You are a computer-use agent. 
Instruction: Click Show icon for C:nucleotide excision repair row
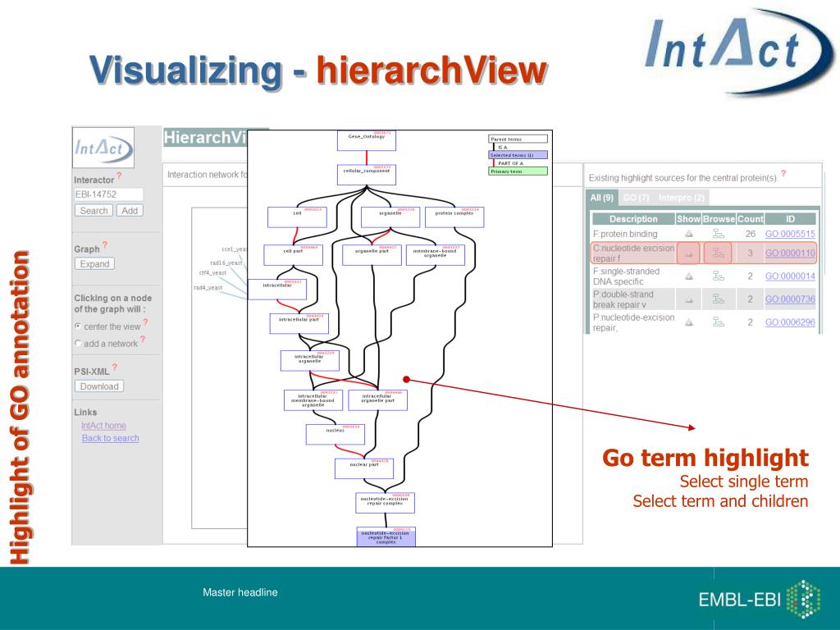[688, 253]
